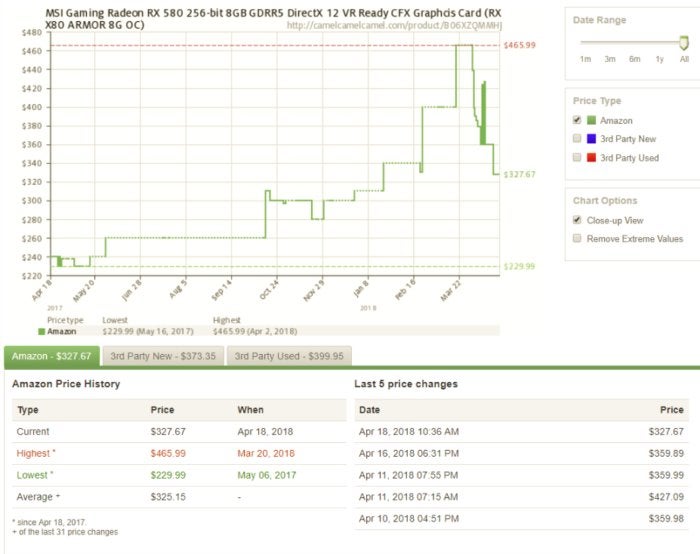Click the legend lowest value $229.99 (May 16, 2017)
The height and width of the screenshot is (554, 700).
click(x=148, y=331)
